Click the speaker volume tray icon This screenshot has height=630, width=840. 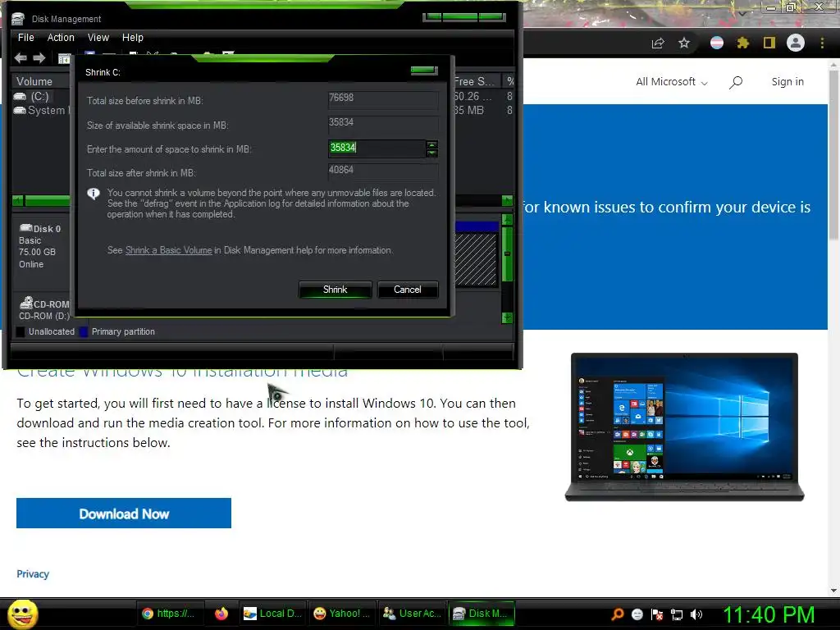[696, 614]
